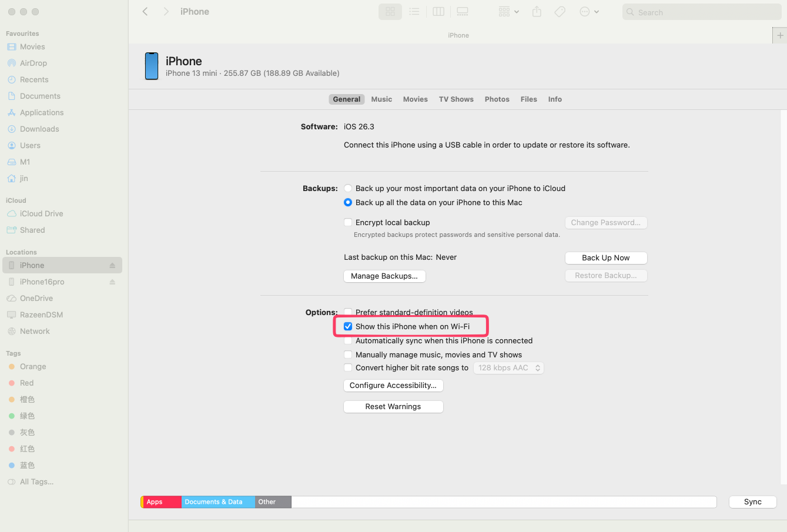The image size is (787, 532).
Task: Eject iPhone in the sidebar
Action: coord(112,266)
